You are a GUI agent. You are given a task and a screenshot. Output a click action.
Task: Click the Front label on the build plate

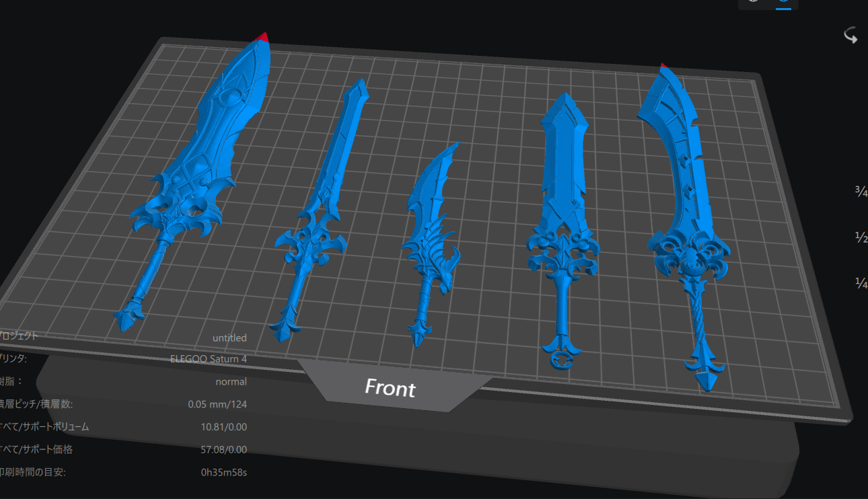tap(390, 388)
